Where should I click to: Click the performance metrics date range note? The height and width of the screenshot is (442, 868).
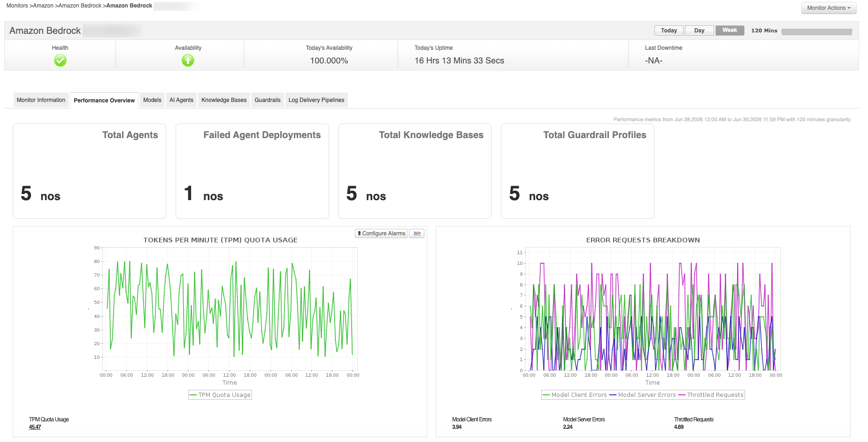(x=732, y=120)
